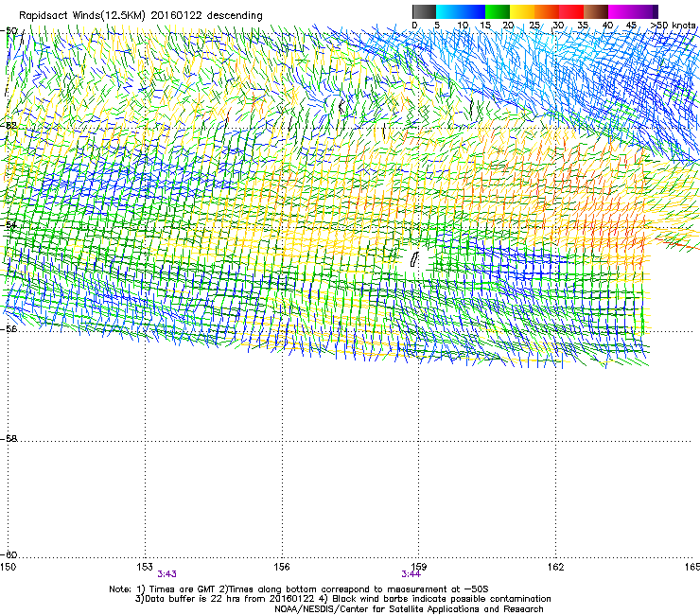Click the black island outline near 159 longitude
Screen dimensions: 700x615
click(414, 259)
